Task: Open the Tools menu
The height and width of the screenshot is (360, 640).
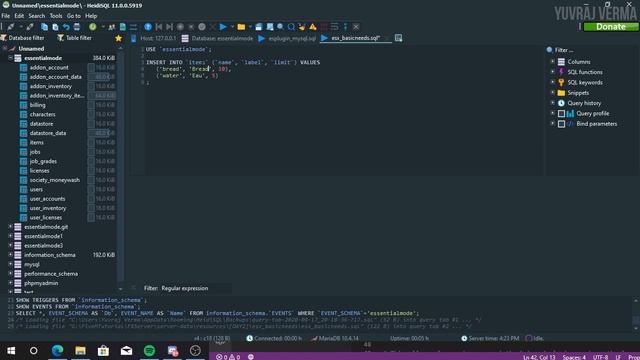Action: click(56, 16)
